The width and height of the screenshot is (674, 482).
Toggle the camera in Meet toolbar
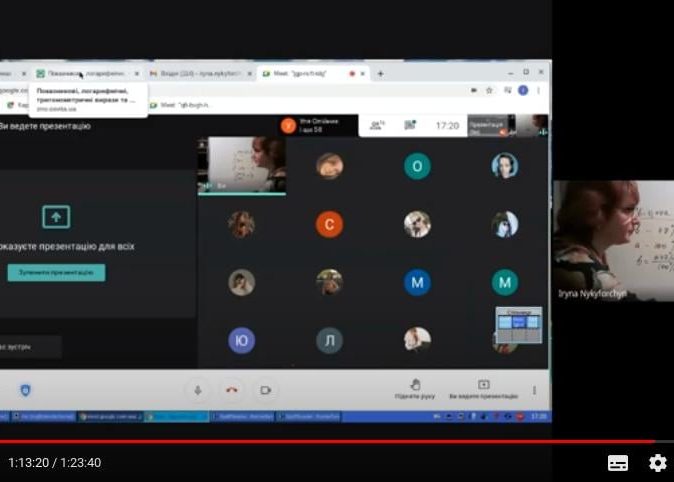tap(266, 390)
